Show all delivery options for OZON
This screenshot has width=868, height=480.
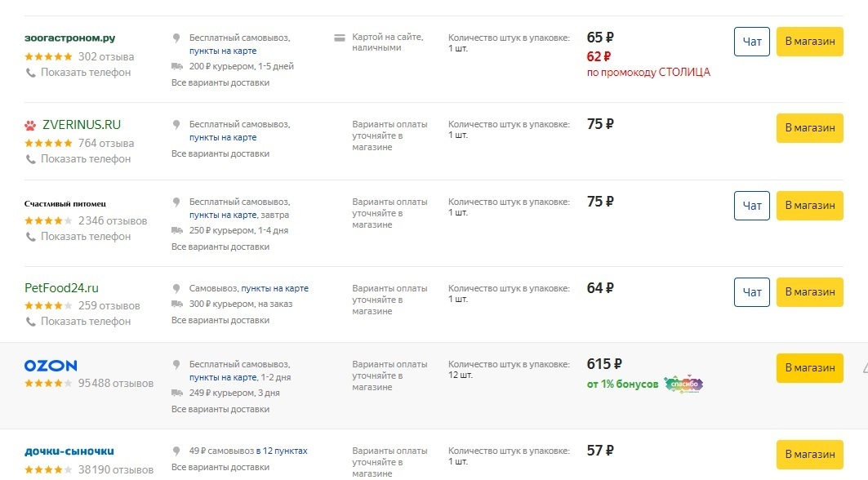pyautogui.click(x=220, y=409)
